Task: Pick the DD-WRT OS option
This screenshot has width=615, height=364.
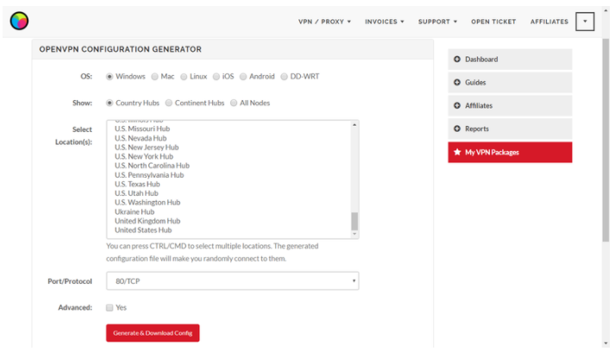Action: (x=284, y=77)
